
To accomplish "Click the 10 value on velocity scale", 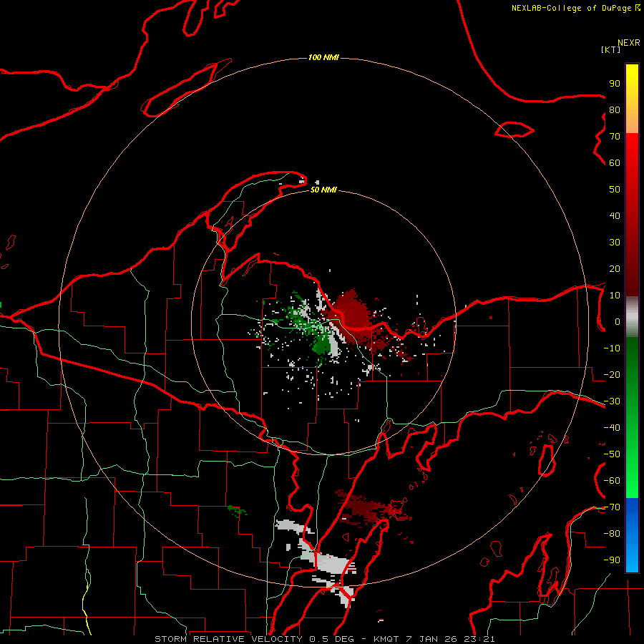I will coord(615,296).
